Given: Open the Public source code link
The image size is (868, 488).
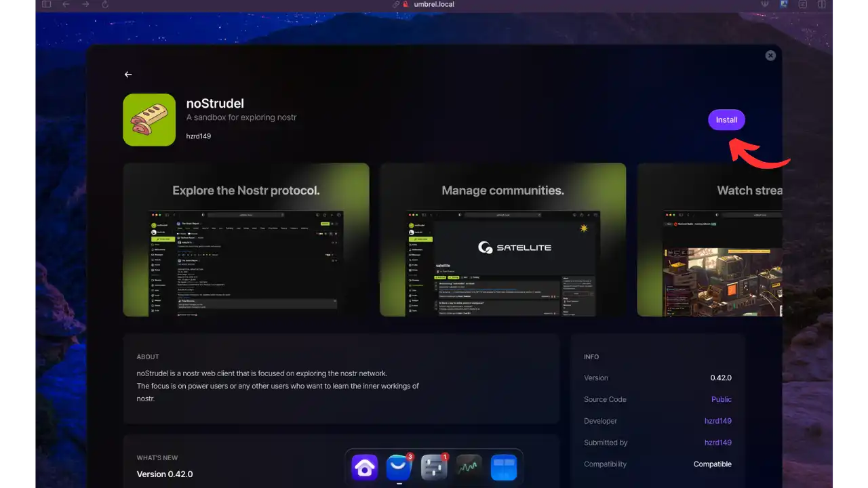Looking at the screenshot, I should point(721,399).
